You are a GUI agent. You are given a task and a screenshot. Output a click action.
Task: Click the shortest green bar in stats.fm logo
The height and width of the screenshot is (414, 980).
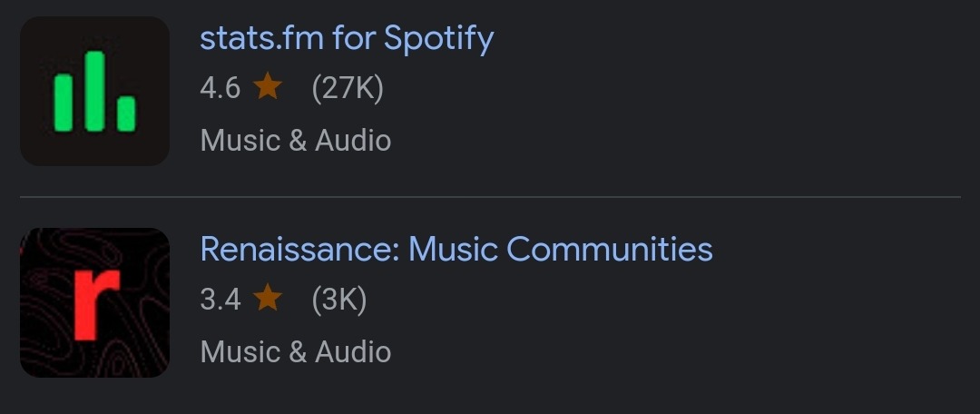(126, 113)
